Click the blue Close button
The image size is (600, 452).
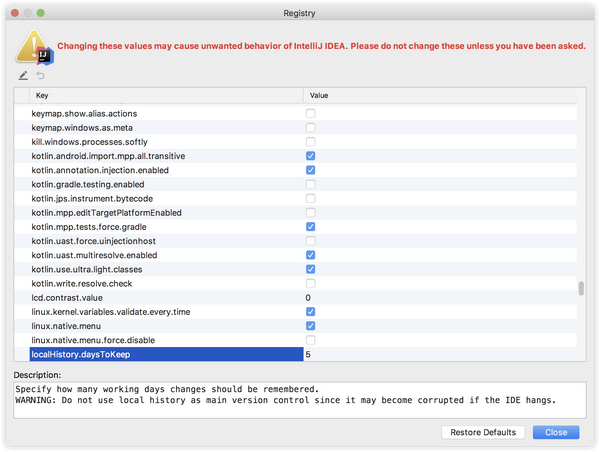coord(555,432)
